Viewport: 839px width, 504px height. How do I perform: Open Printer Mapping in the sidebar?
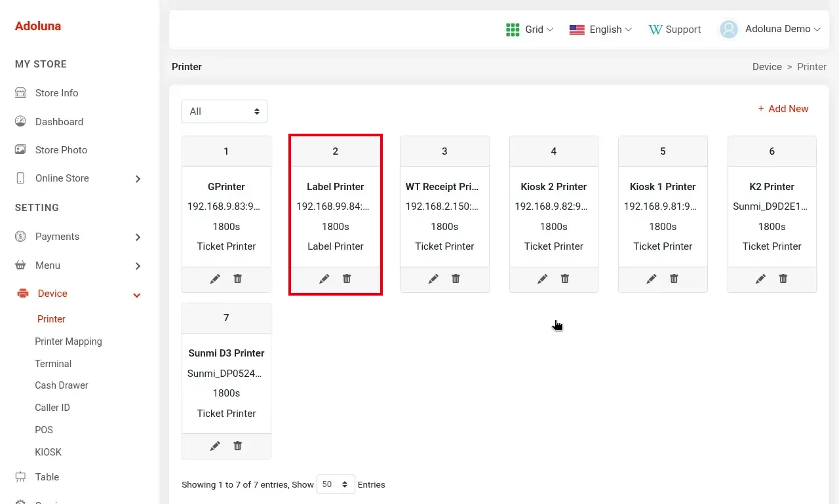[x=68, y=341]
